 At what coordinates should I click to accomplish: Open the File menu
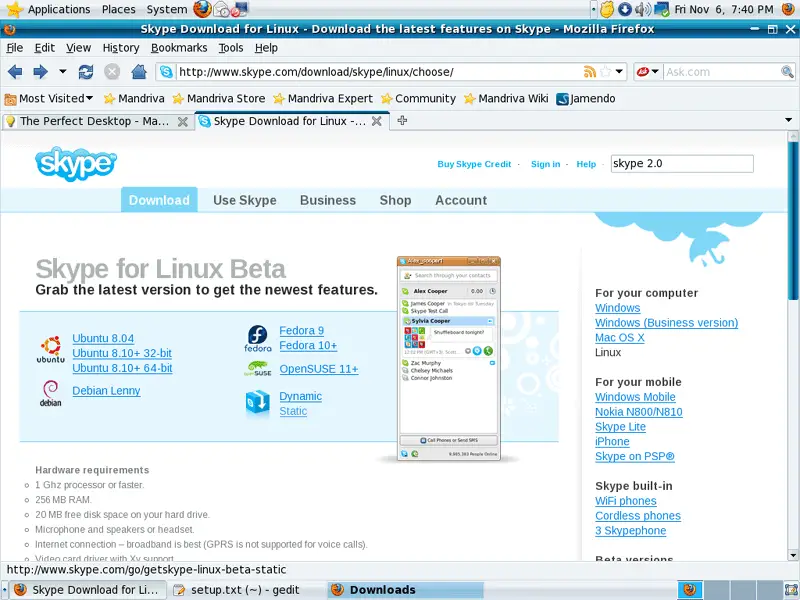(14, 48)
